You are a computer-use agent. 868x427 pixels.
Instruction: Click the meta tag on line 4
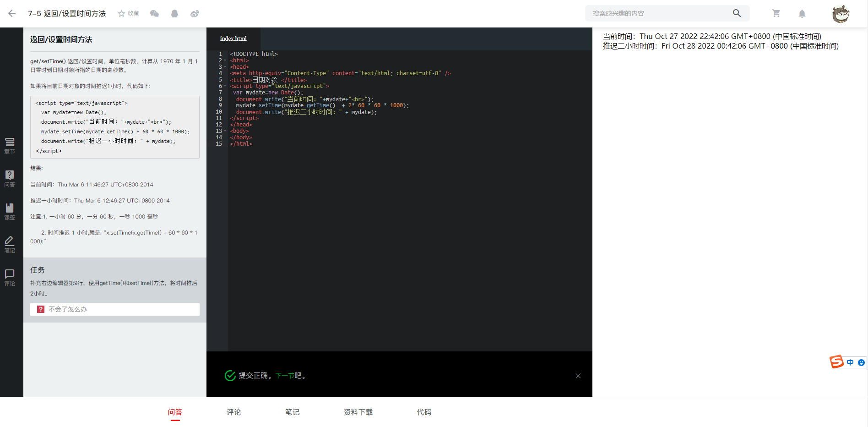click(x=340, y=73)
